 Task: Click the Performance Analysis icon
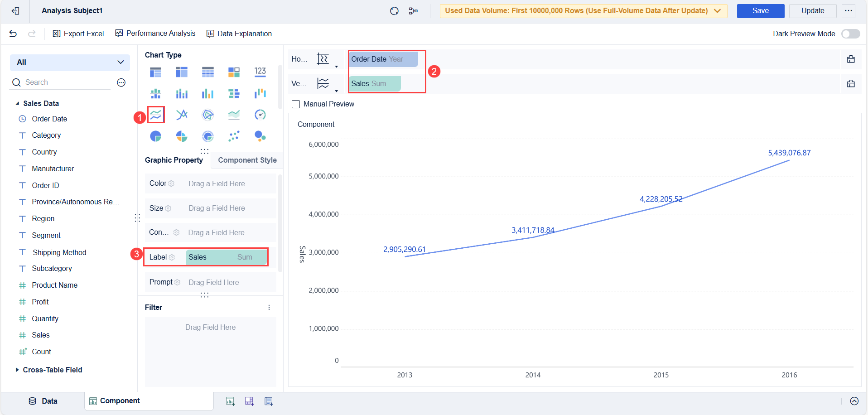tap(119, 33)
